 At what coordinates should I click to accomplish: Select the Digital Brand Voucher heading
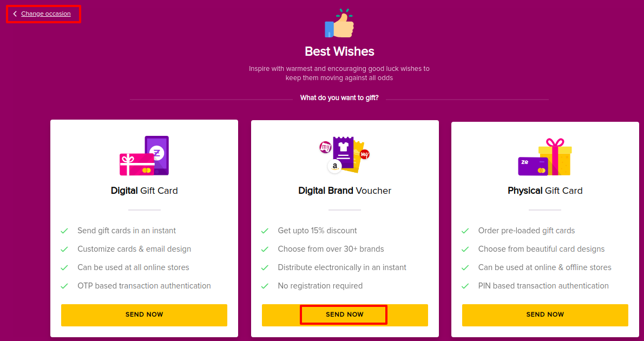(x=345, y=191)
